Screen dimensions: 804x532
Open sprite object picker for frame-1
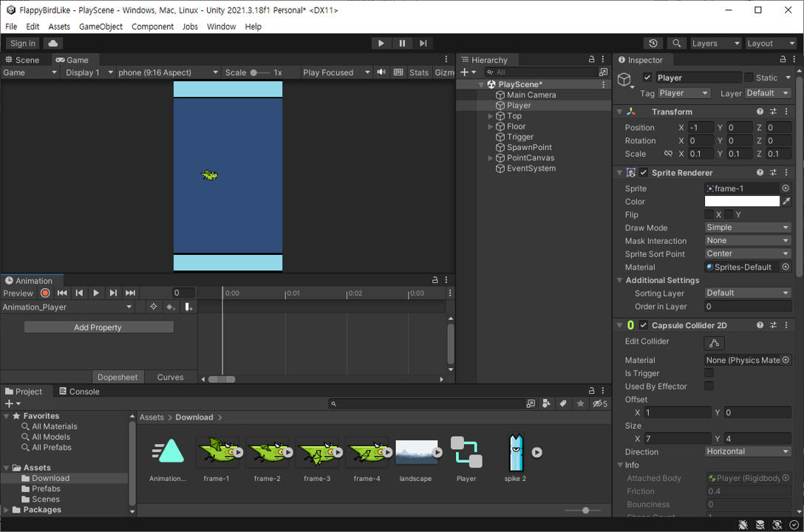[786, 188]
